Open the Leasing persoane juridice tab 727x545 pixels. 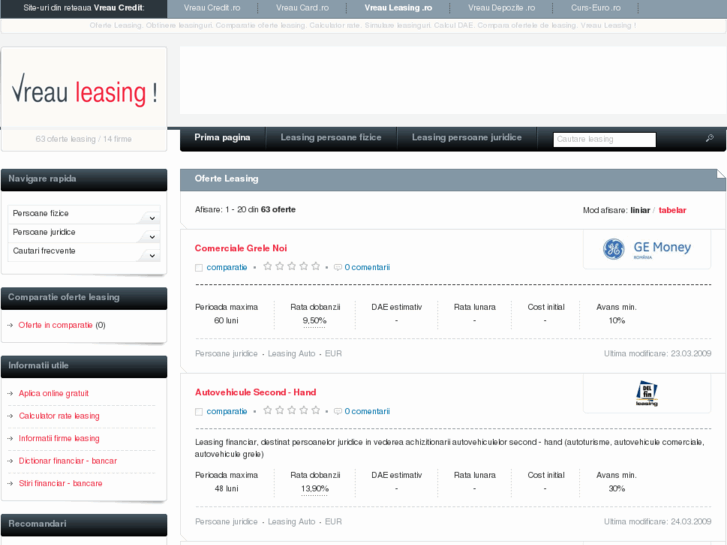coord(466,138)
